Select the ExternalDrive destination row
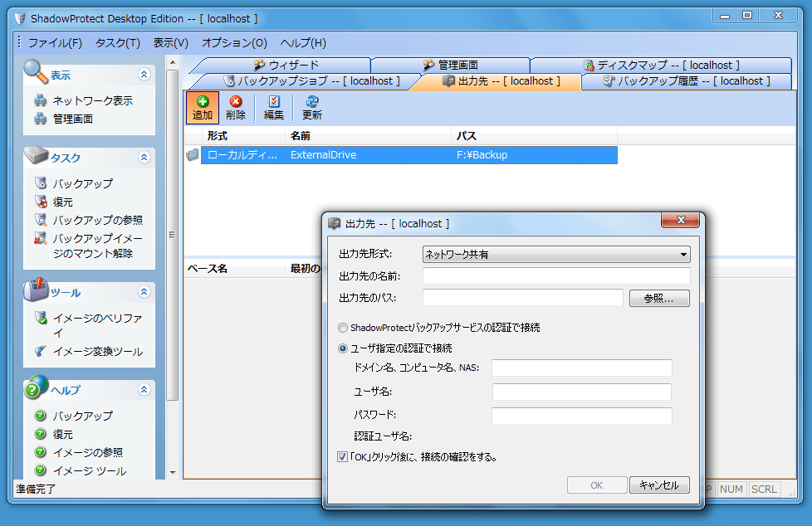Viewport: 812px width, 526px height. click(x=409, y=155)
